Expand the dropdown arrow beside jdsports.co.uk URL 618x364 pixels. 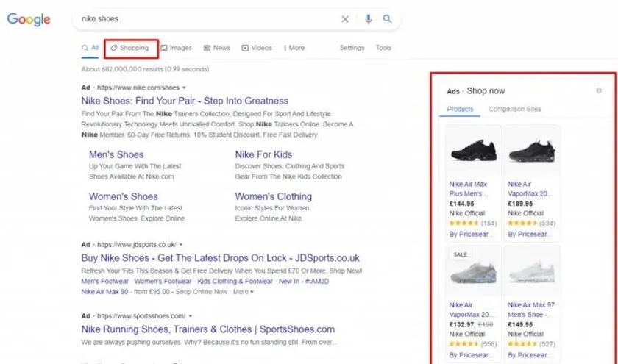tap(181, 245)
